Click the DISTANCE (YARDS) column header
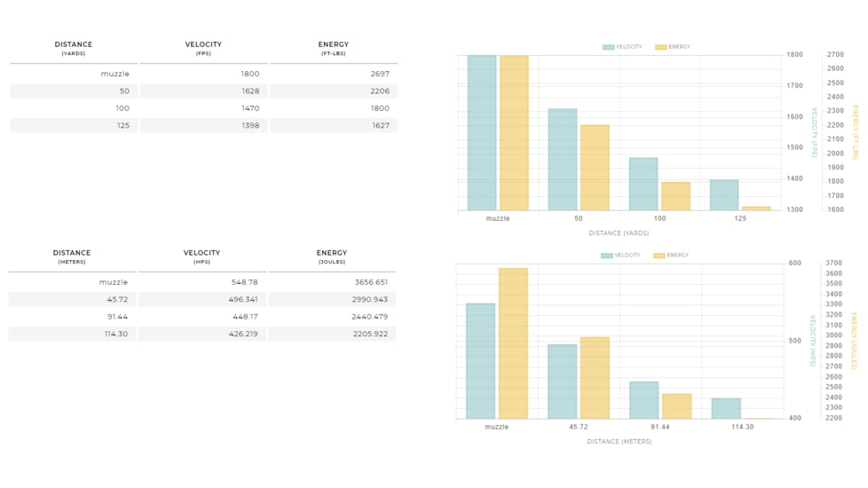The height and width of the screenshot is (488, 868). tap(74, 48)
